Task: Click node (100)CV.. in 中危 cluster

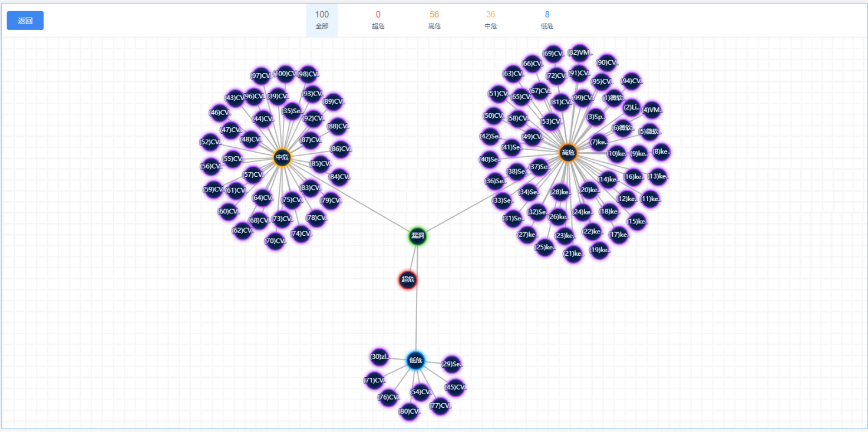Action: [285, 74]
